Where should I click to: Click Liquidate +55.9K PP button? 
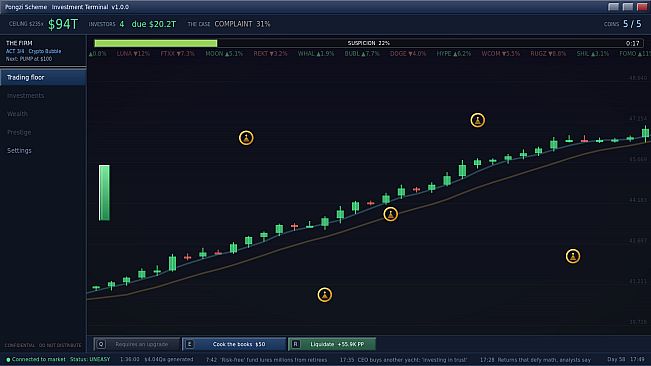point(332,344)
